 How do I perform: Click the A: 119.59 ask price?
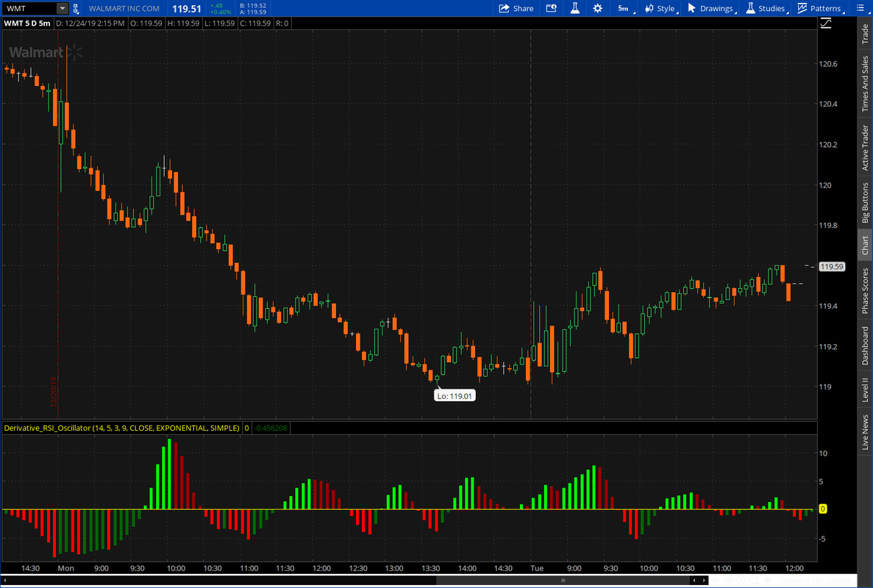(x=253, y=12)
